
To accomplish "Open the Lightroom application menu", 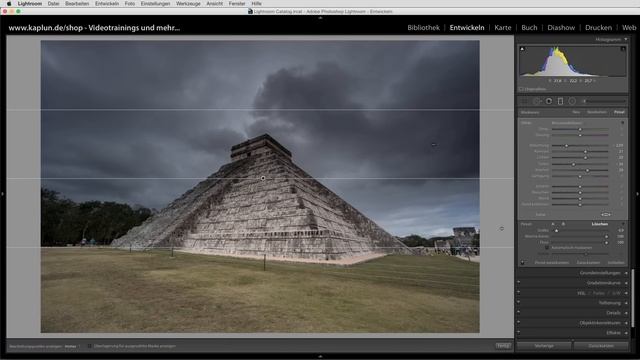I will tap(29, 4).
